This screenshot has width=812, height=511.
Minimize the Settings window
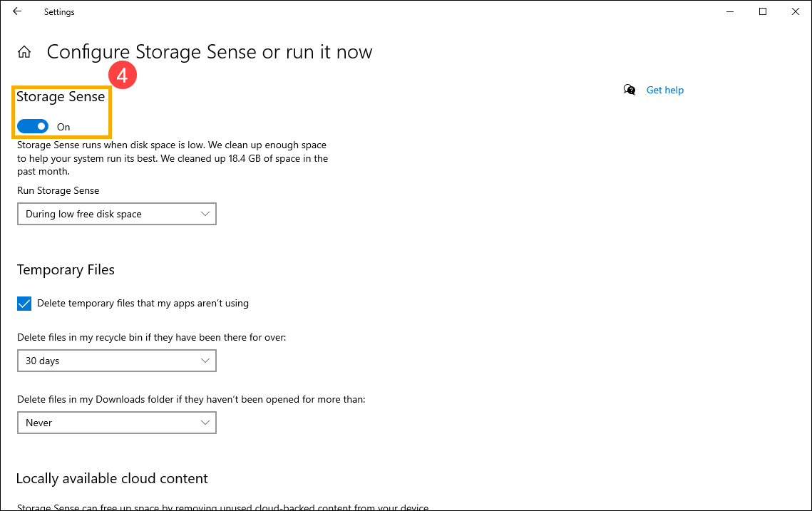[x=730, y=11]
